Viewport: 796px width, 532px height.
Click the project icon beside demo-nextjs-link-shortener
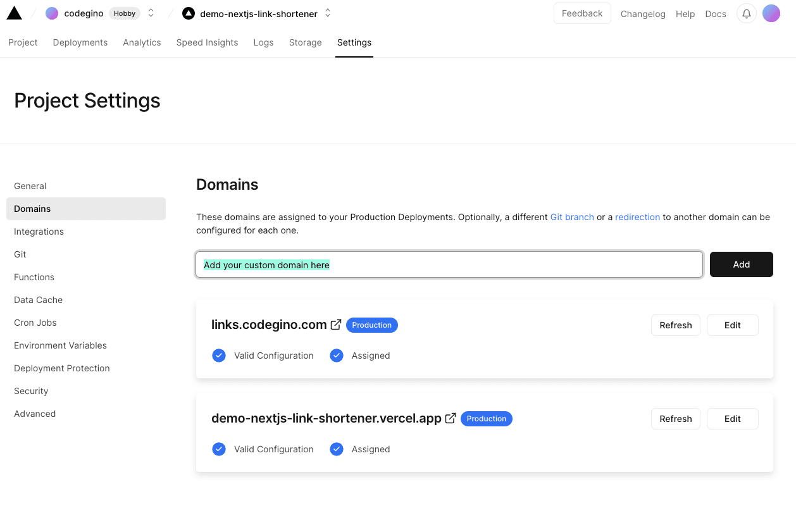click(x=188, y=13)
